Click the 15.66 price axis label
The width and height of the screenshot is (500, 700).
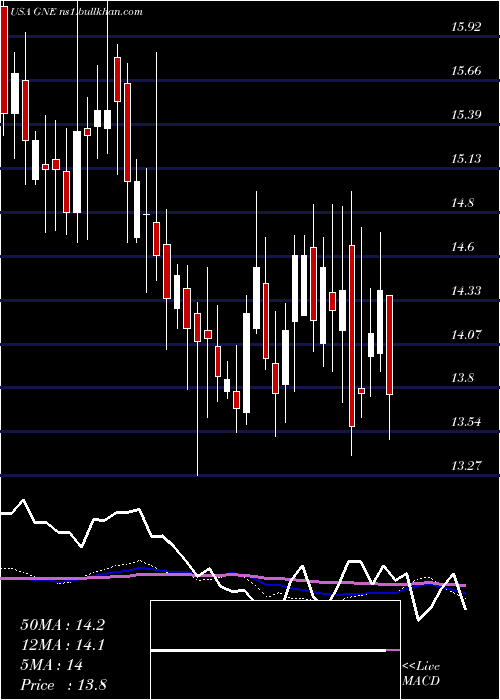click(466, 71)
